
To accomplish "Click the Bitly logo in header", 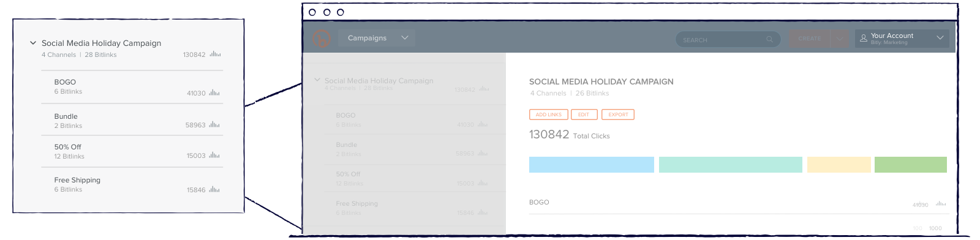I will click(x=322, y=39).
